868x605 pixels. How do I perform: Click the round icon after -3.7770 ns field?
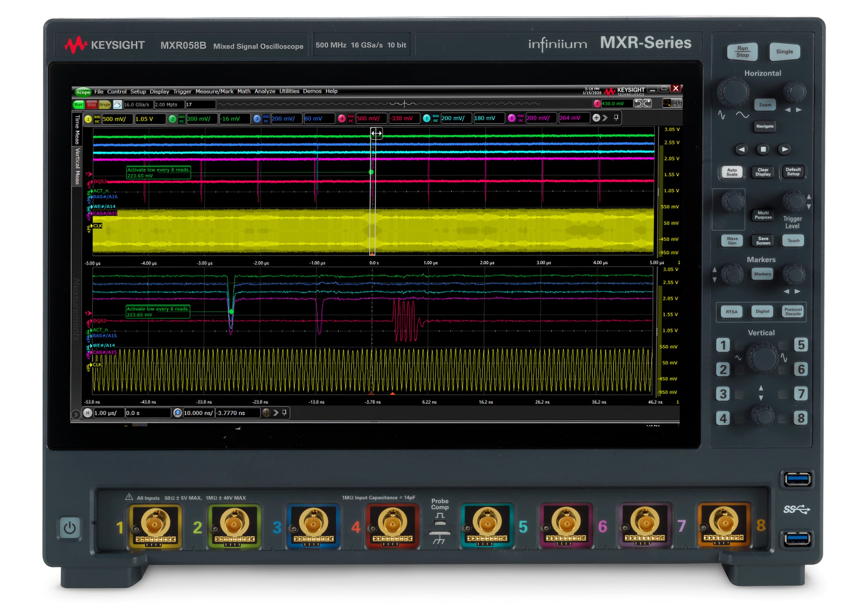point(266,412)
